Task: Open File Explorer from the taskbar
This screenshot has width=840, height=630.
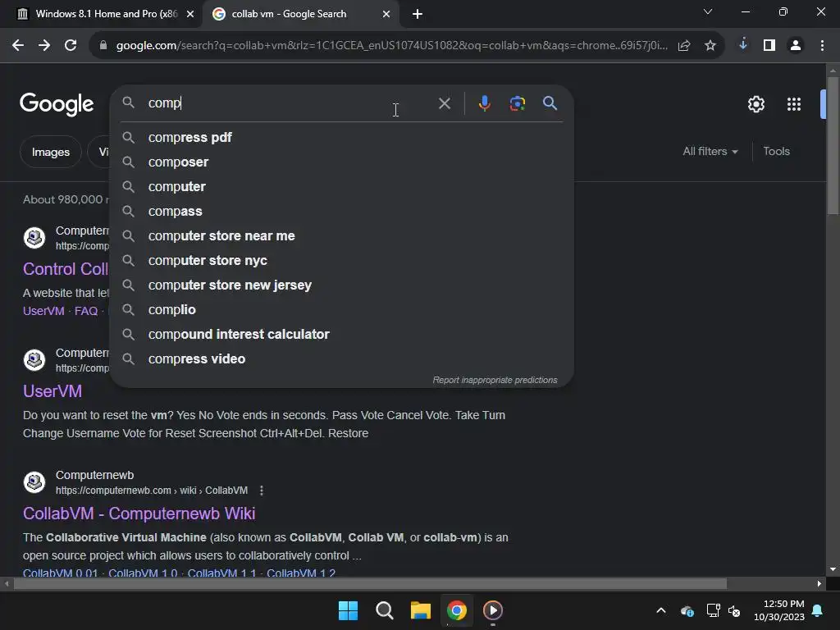Action: coord(421,610)
